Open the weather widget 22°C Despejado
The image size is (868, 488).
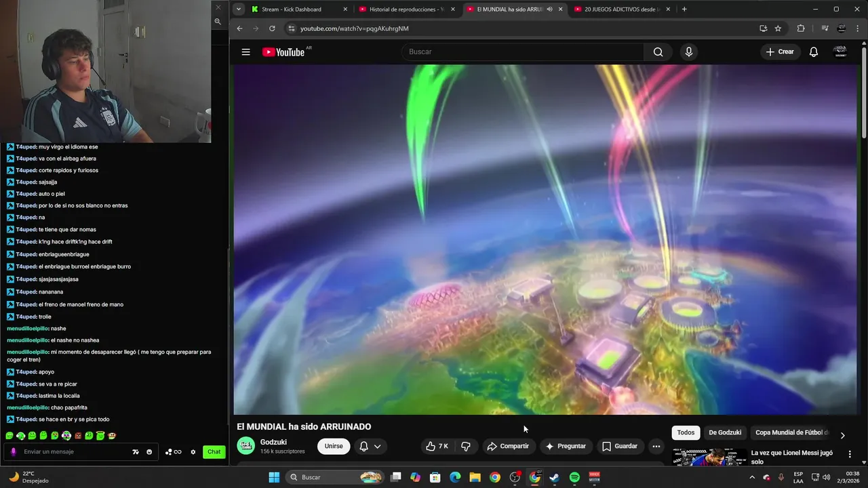pyautogui.click(x=28, y=477)
